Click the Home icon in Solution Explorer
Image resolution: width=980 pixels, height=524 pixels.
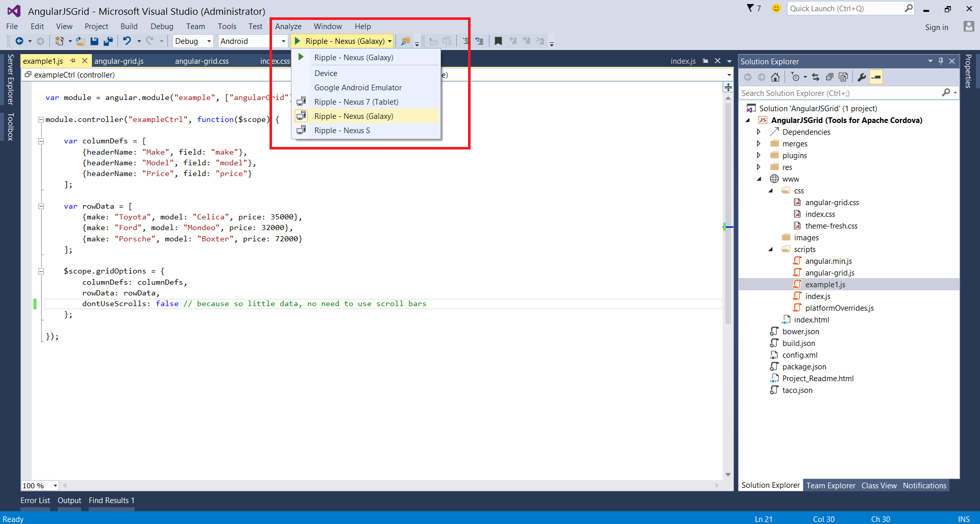pyautogui.click(x=775, y=77)
